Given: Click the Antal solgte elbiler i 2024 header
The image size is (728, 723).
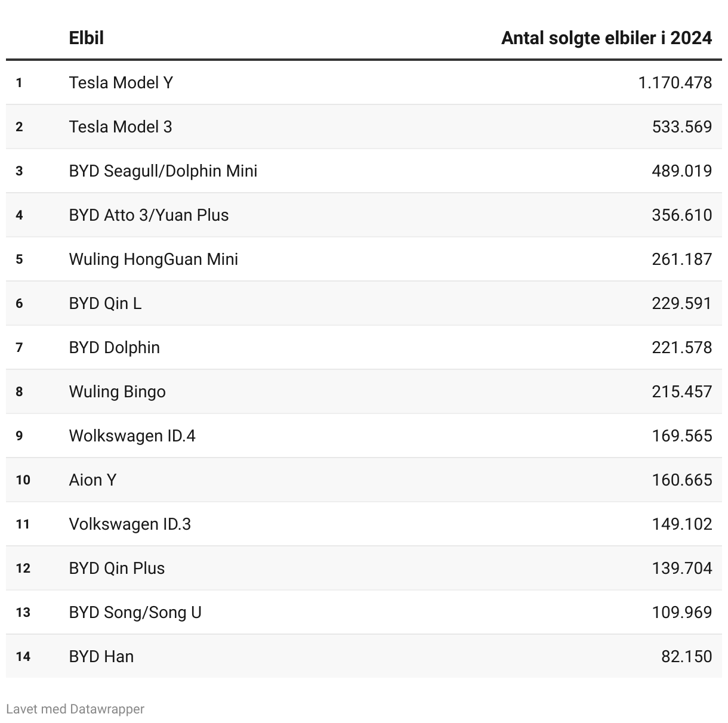Looking at the screenshot, I should click(x=606, y=38).
